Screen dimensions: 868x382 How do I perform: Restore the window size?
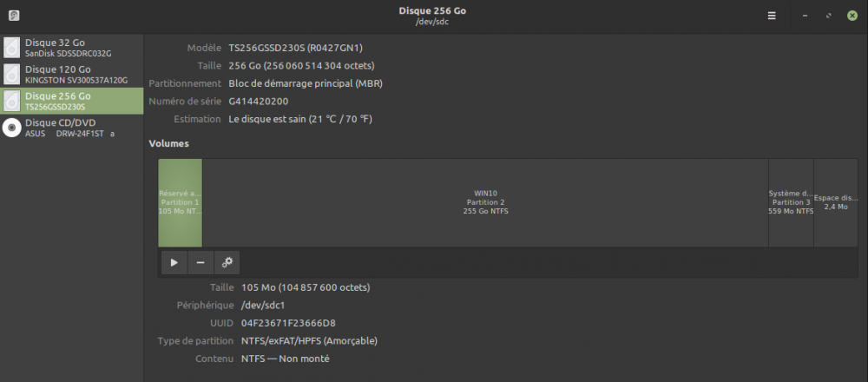tap(829, 16)
